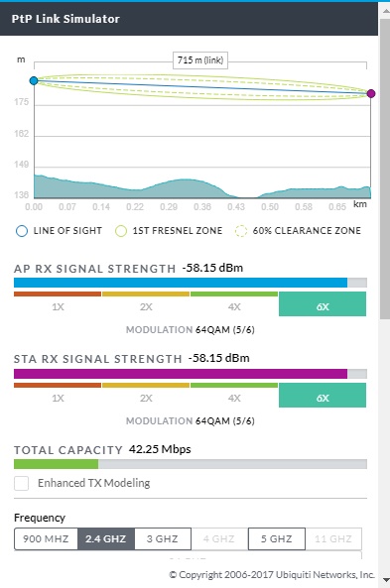Enable the Enhanced TX Modeling checkbox
Viewport: 390px width, 588px height.
22,483
